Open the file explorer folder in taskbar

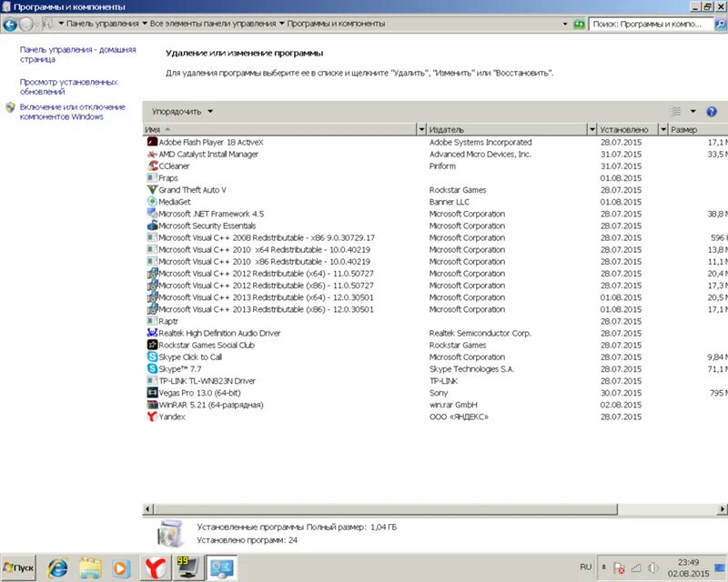tap(89, 568)
